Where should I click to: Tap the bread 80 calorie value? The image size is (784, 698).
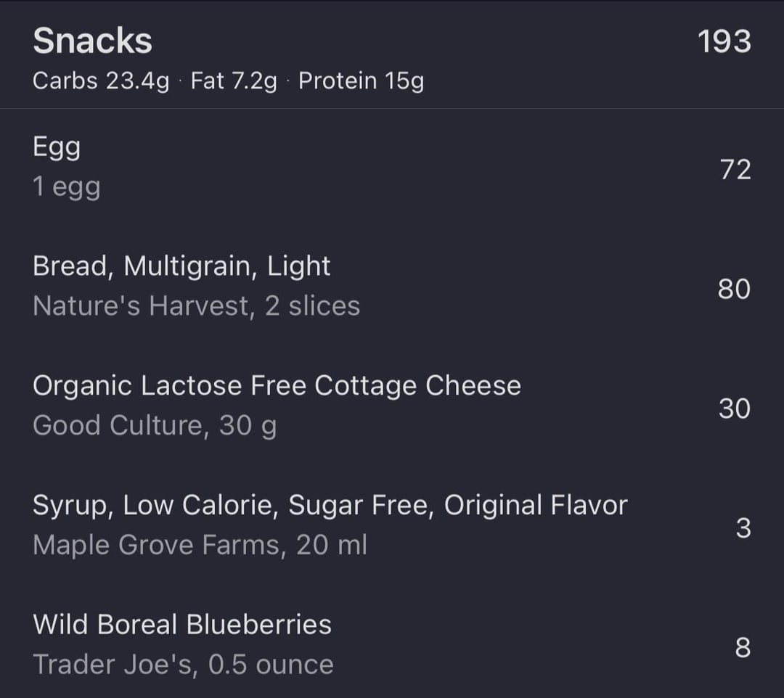point(735,289)
